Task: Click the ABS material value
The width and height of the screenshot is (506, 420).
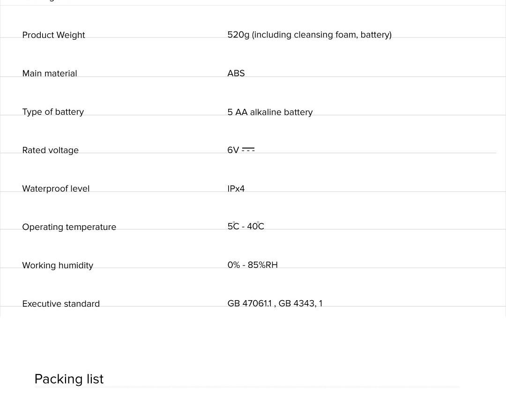Action: pyautogui.click(x=236, y=74)
